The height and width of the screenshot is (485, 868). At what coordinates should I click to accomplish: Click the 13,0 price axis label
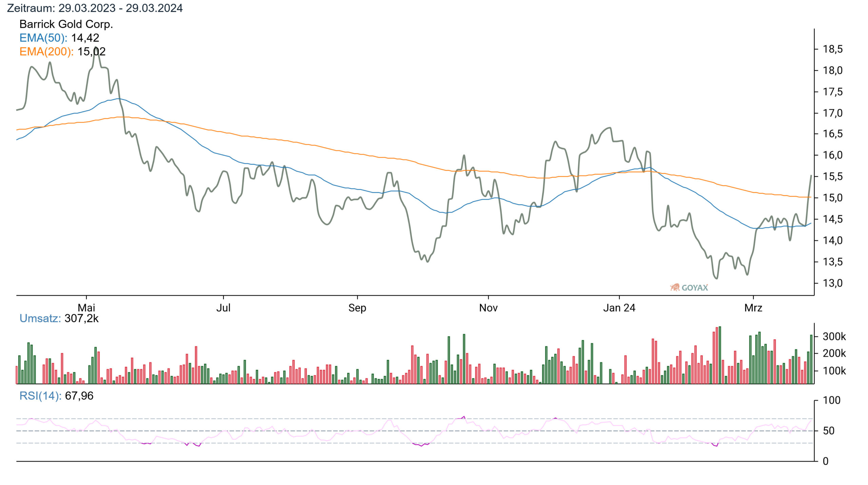833,283
